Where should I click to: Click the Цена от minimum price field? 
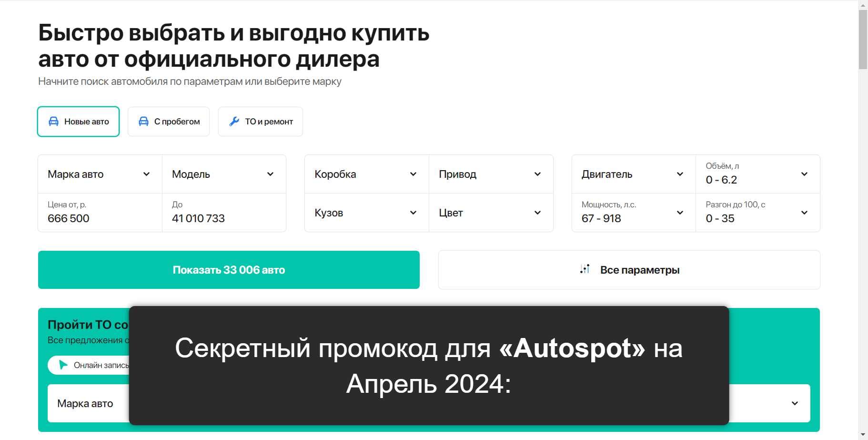click(100, 213)
